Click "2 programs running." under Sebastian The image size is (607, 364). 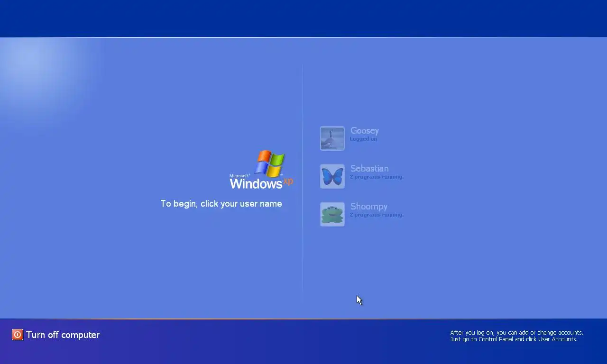tap(377, 177)
